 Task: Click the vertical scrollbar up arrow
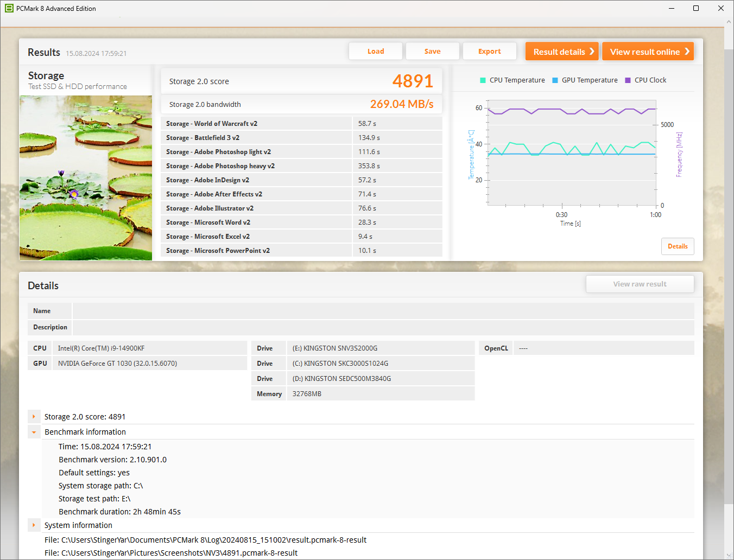point(729,22)
